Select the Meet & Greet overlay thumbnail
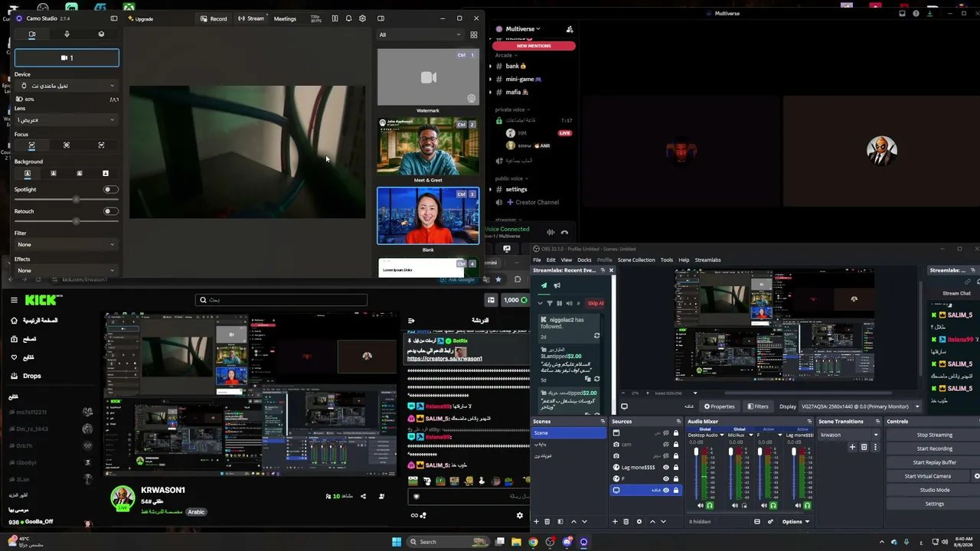This screenshot has width=980, height=551. tap(428, 147)
